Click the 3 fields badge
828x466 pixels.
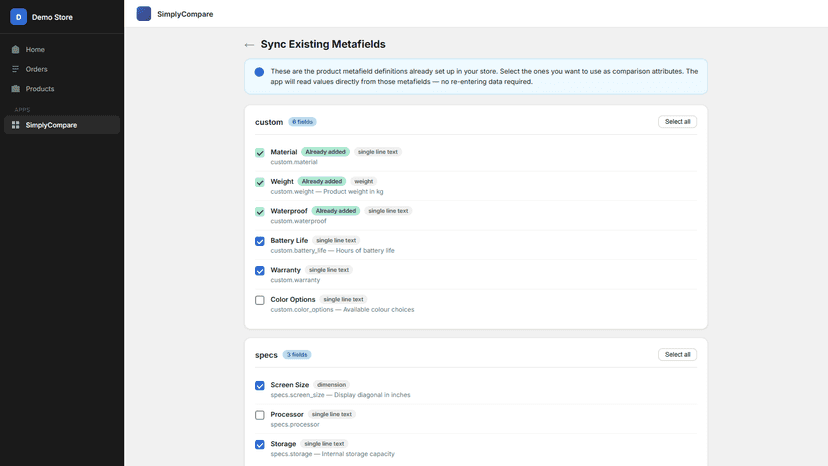coord(297,355)
